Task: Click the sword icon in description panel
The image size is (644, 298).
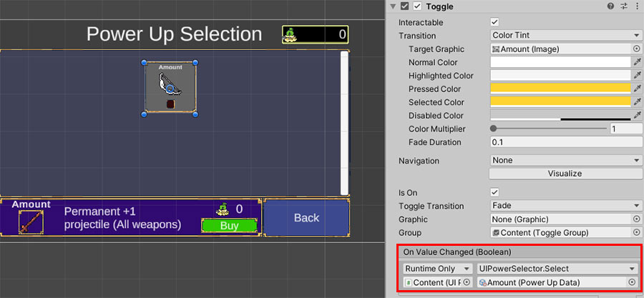Action: [31, 222]
